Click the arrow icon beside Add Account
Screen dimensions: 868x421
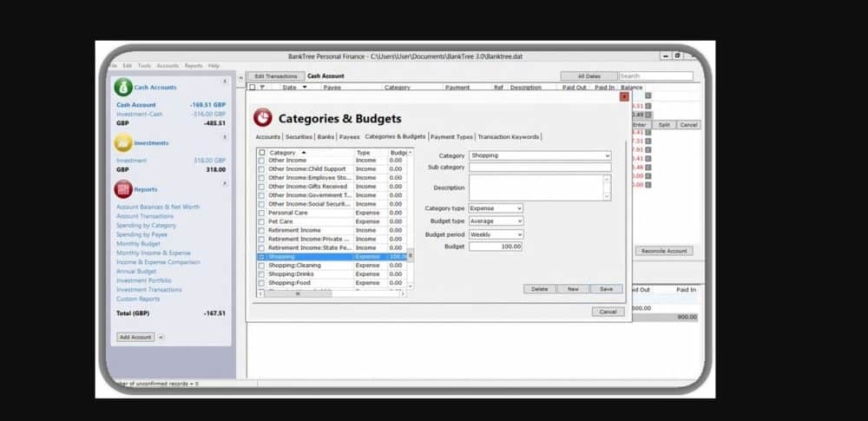click(161, 337)
